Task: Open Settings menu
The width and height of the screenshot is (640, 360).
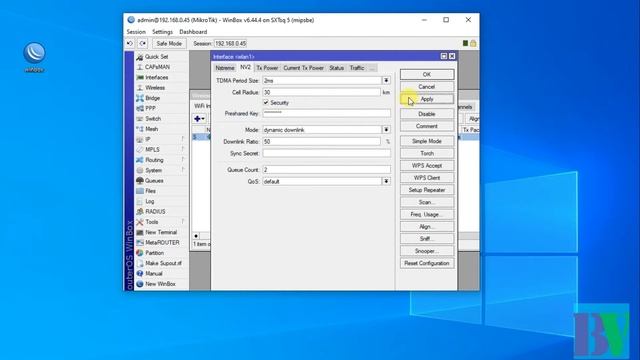Action: click(162, 32)
